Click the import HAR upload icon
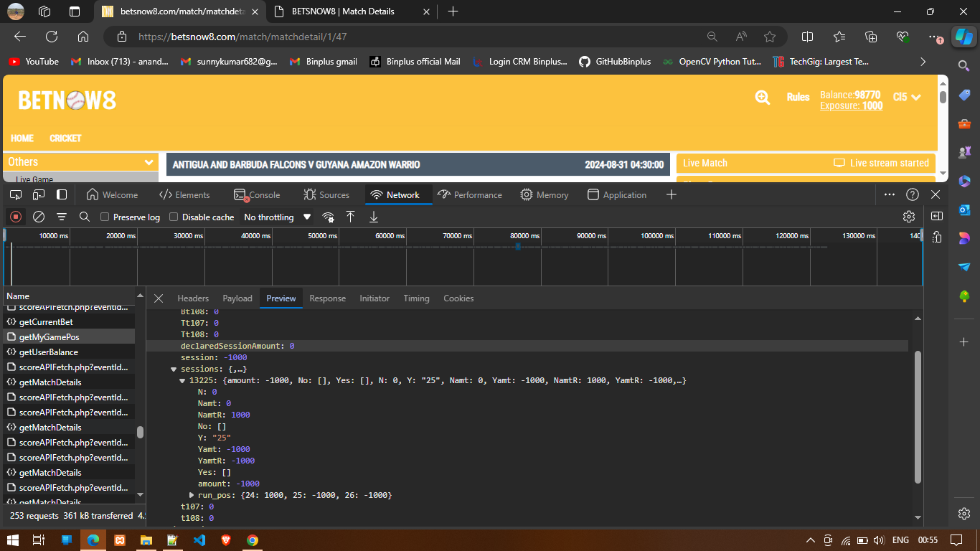Screen dimensions: 980x551 351,217
